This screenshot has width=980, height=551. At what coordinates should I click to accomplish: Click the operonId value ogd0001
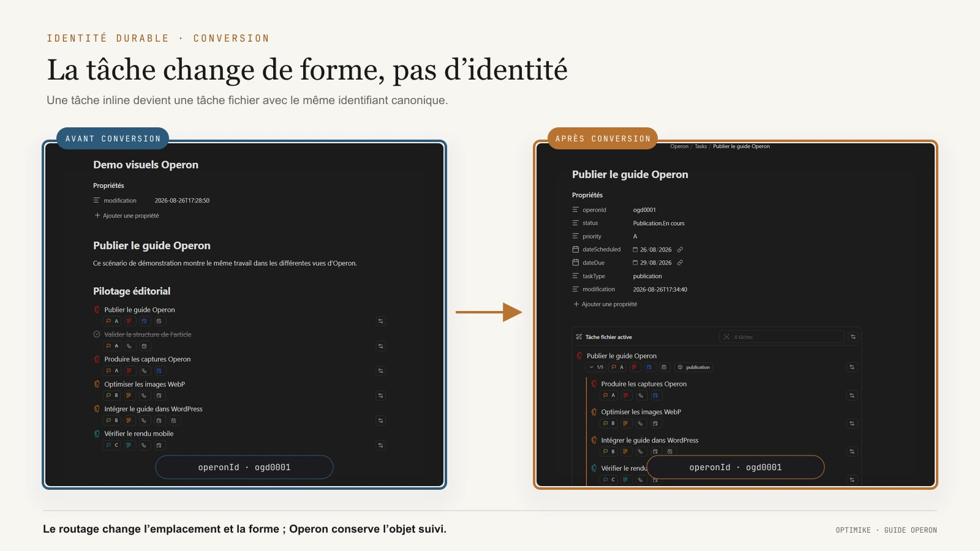644,210
